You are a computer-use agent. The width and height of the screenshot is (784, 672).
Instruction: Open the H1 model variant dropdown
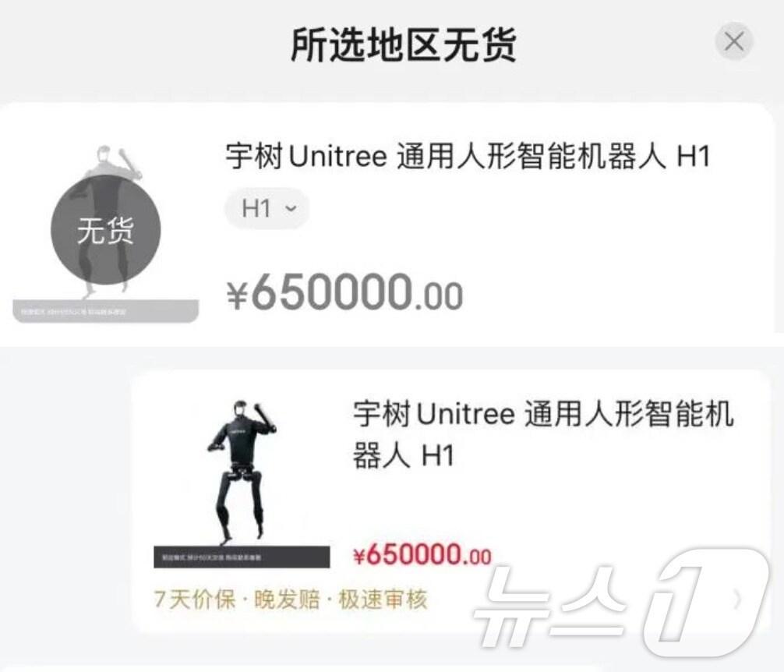[x=267, y=208]
